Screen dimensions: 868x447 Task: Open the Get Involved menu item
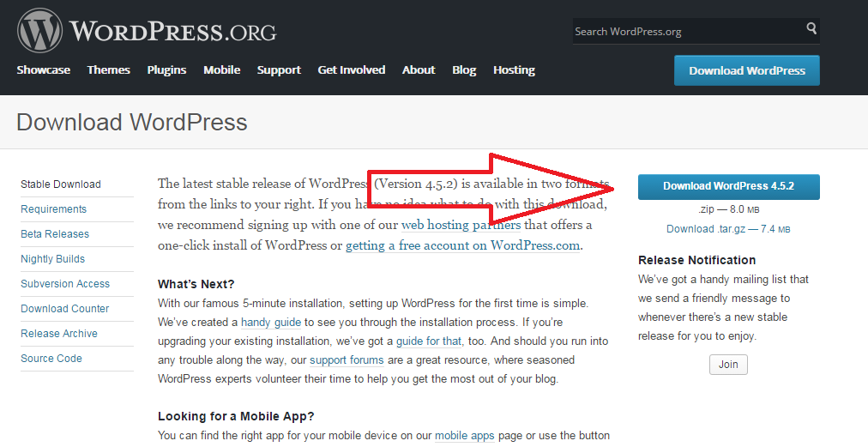[x=352, y=70]
